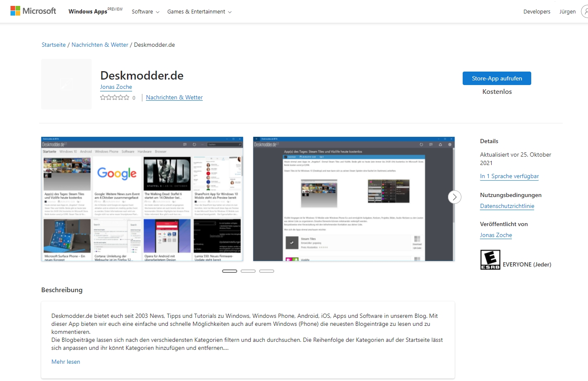Go to Startseite breadcrumb
The height and width of the screenshot is (381, 588).
[53, 45]
